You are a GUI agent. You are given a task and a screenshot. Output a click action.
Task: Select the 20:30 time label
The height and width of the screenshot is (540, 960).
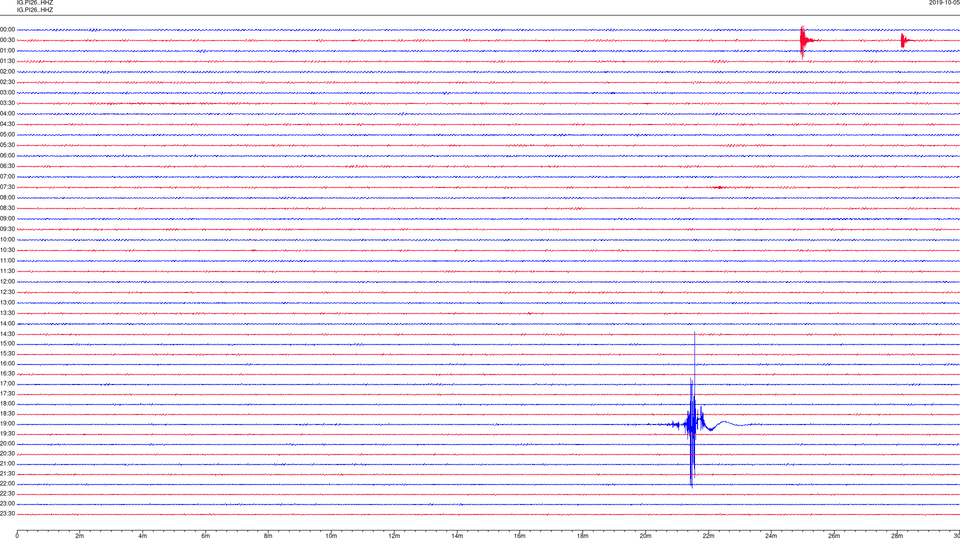click(x=7, y=454)
